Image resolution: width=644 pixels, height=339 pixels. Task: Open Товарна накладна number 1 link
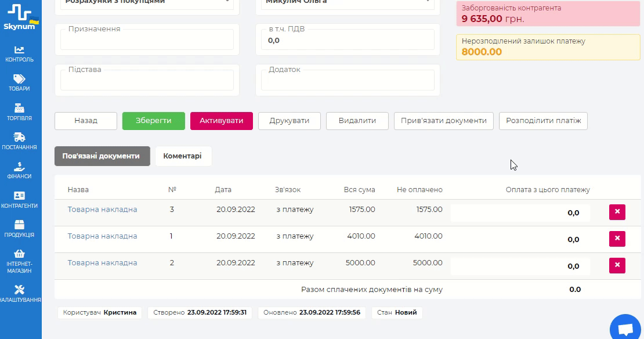click(x=102, y=236)
